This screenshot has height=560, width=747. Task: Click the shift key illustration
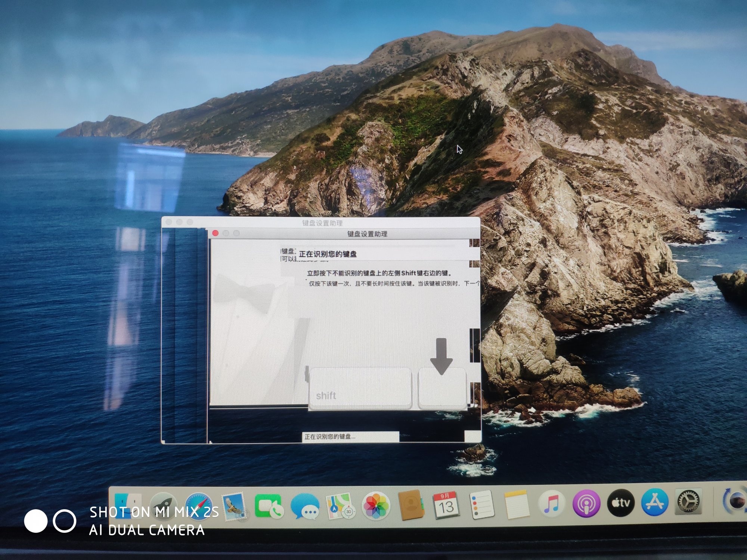(x=360, y=388)
